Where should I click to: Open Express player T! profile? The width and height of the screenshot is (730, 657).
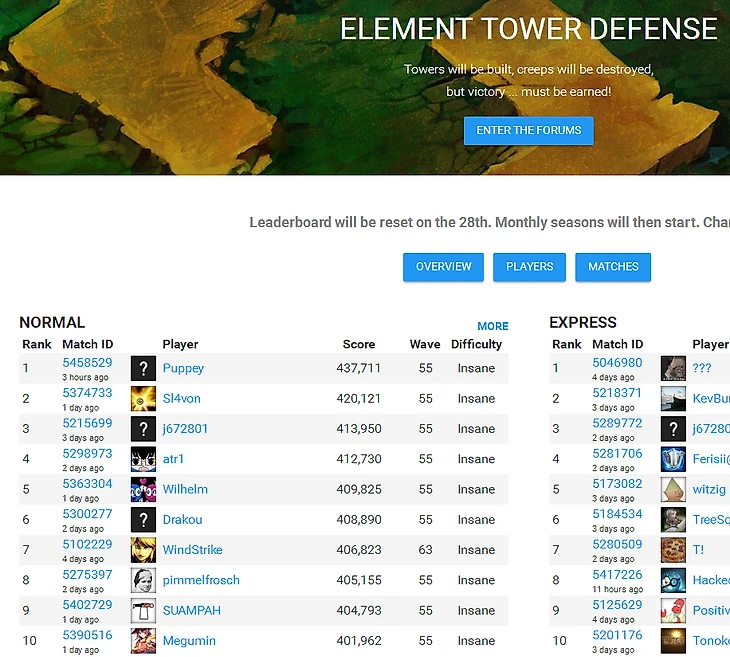click(x=698, y=550)
